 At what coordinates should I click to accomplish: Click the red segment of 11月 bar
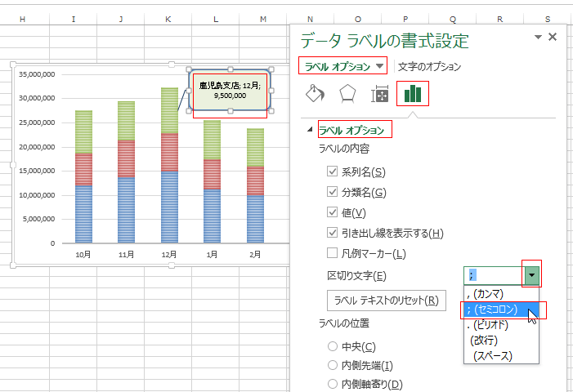127,158
